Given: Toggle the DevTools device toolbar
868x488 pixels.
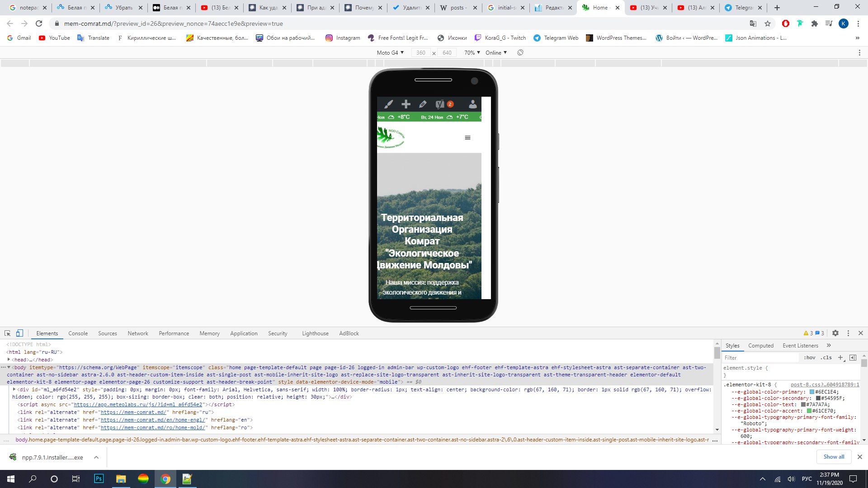Looking at the screenshot, I should pyautogui.click(x=19, y=333).
